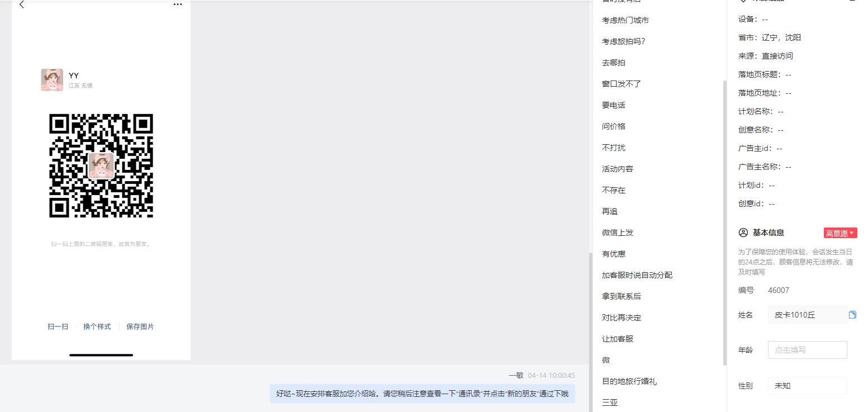Select the quick reply 加客服时说自动分配
This screenshot has height=412, width=868.
click(x=637, y=275)
